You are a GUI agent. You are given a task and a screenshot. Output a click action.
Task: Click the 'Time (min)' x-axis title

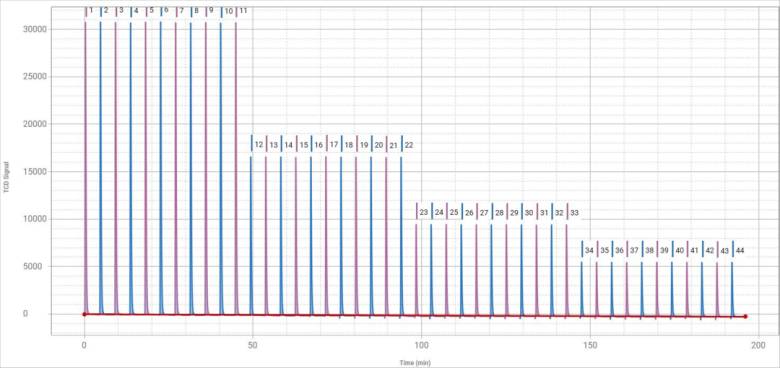(415, 363)
